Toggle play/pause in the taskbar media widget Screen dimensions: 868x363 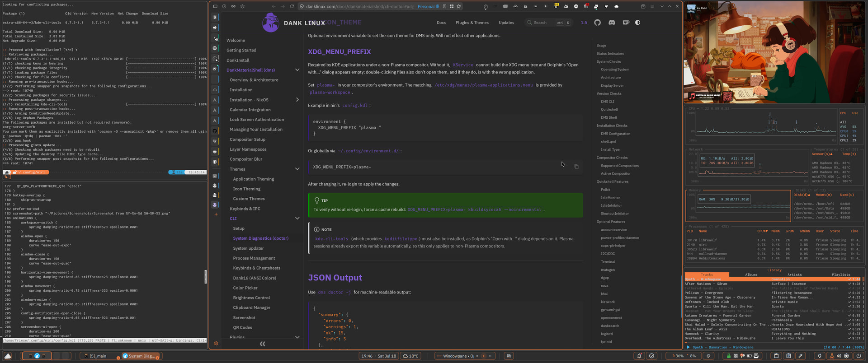coord(483,356)
